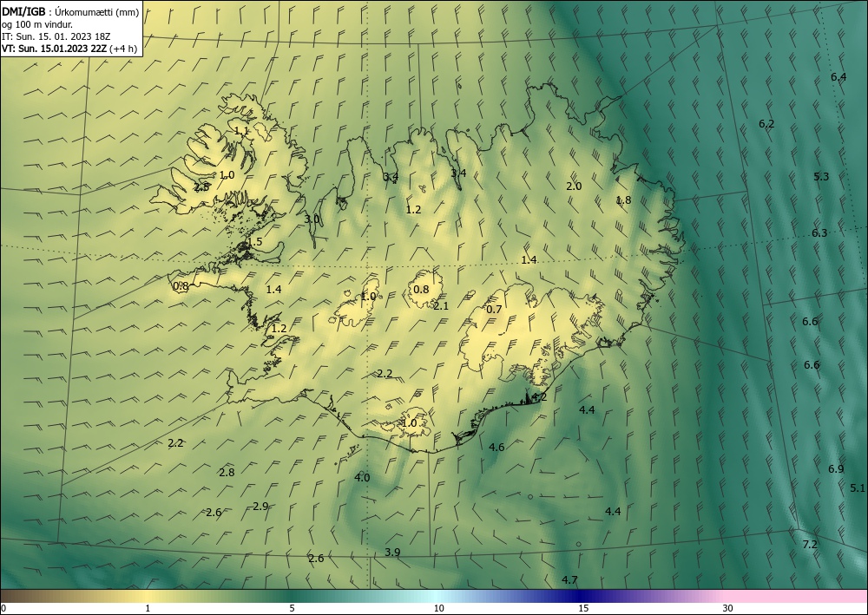Click the dark blue segment of the color scale
Viewport: 868px width, 615px height.
pyautogui.click(x=582, y=596)
